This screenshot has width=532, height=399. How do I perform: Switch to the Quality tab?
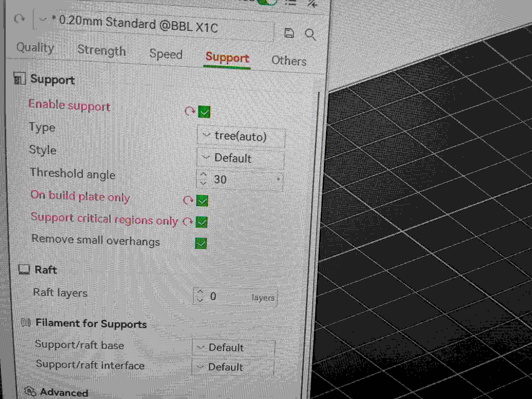[35, 48]
